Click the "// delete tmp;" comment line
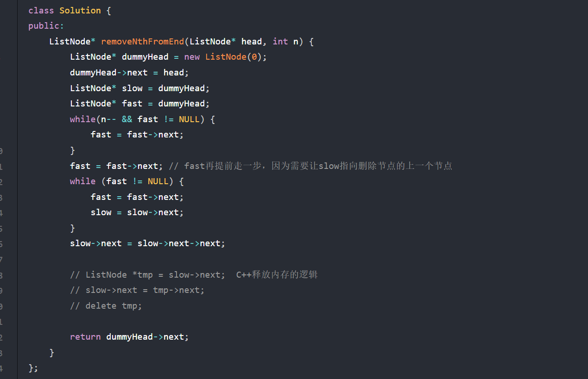The image size is (588, 379). click(106, 306)
